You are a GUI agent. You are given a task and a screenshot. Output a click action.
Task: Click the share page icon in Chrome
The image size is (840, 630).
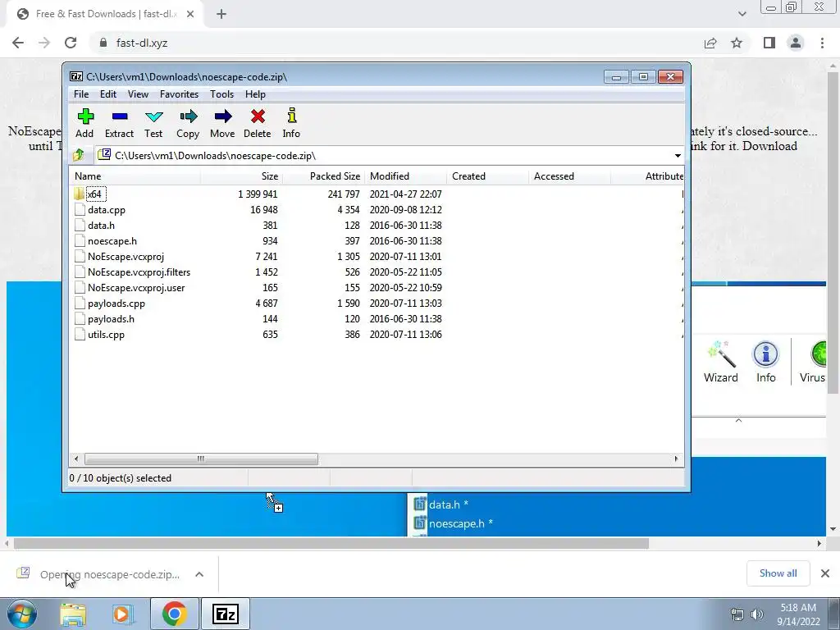tap(710, 43)
